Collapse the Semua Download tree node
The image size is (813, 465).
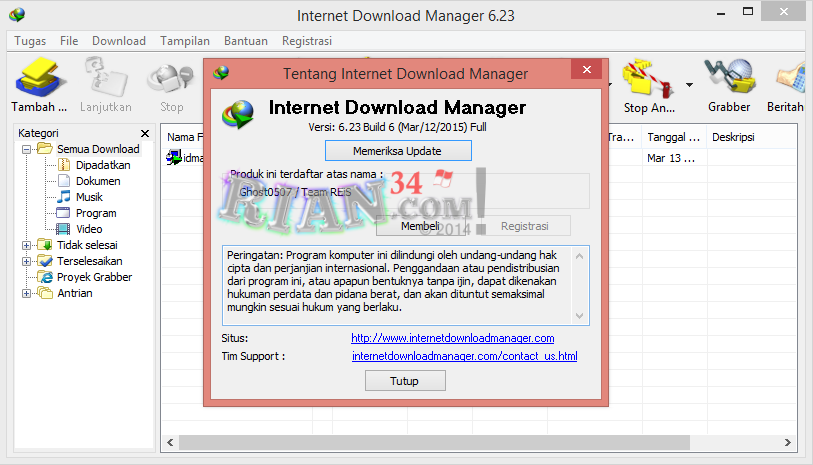26,149
